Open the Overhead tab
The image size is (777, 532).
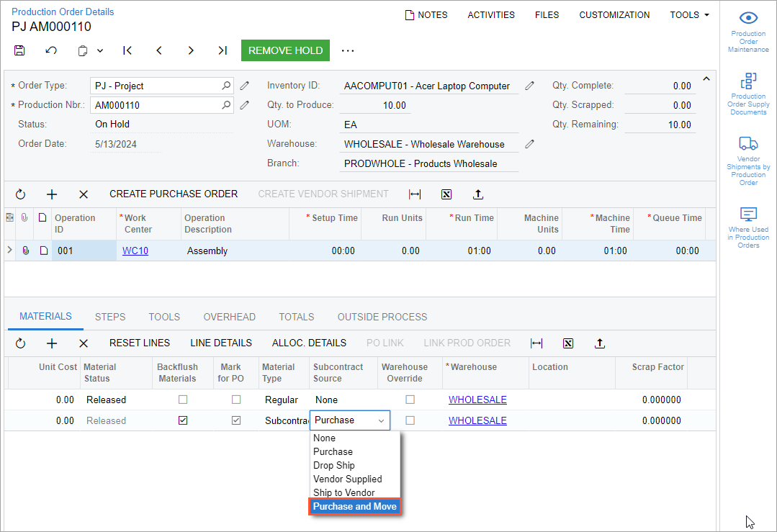pyautogui.click(x=229, y=317)
